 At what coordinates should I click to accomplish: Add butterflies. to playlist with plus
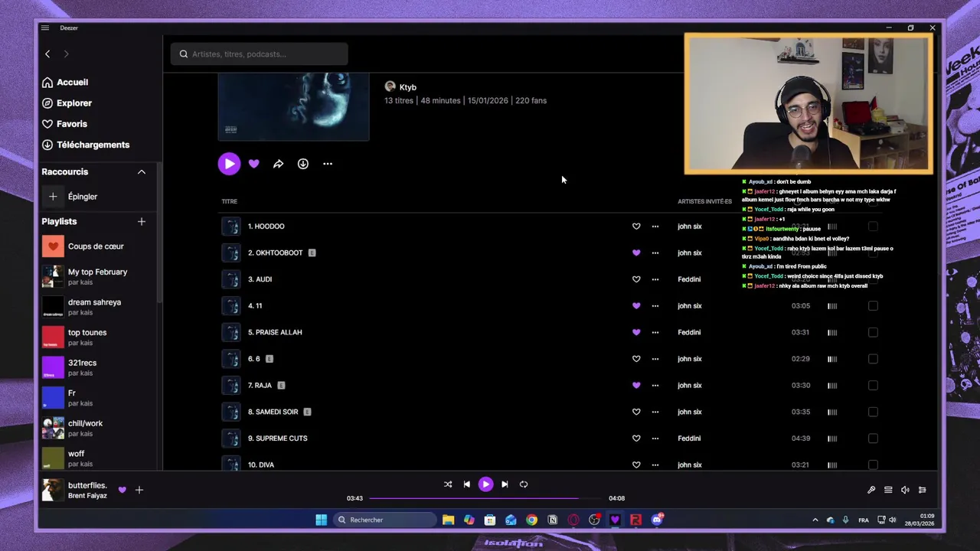coord(139,490)
